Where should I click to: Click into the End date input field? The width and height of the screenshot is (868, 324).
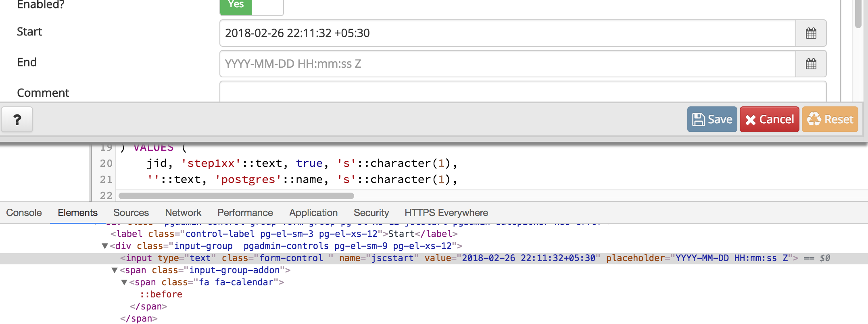pos(507,64)
